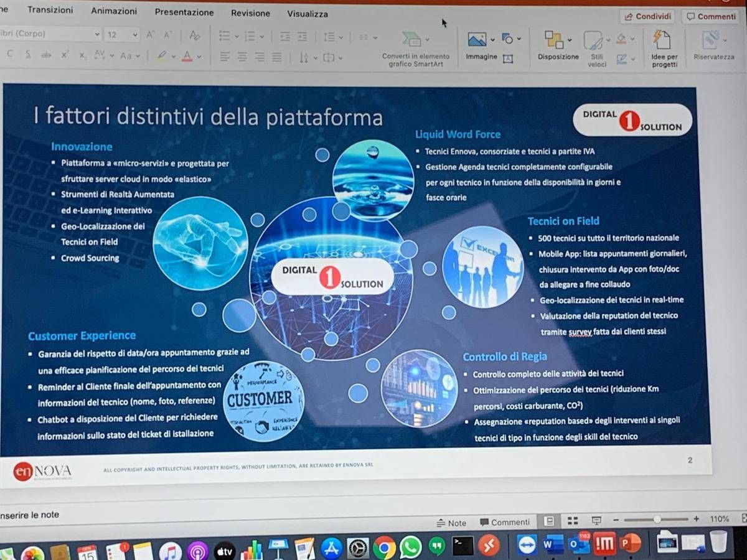Increase the paragraph indent level
Image resolution: width=747 pixels, height=560 pixels.
tap(302, 37)
